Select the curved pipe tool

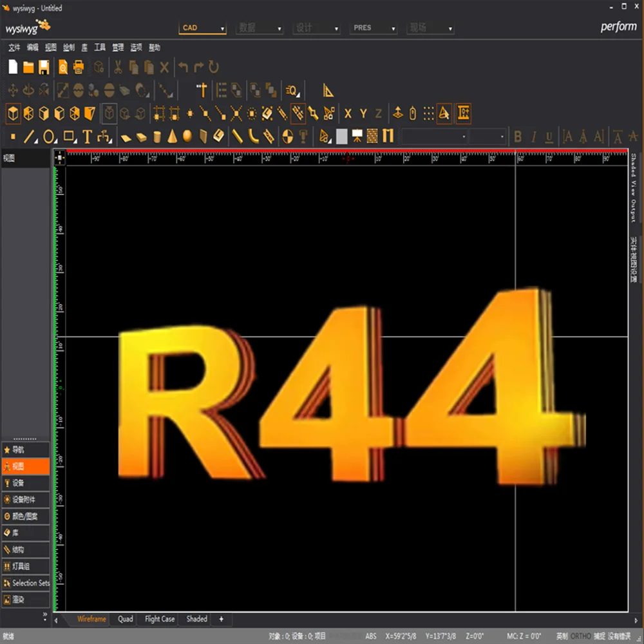(253, 137)
